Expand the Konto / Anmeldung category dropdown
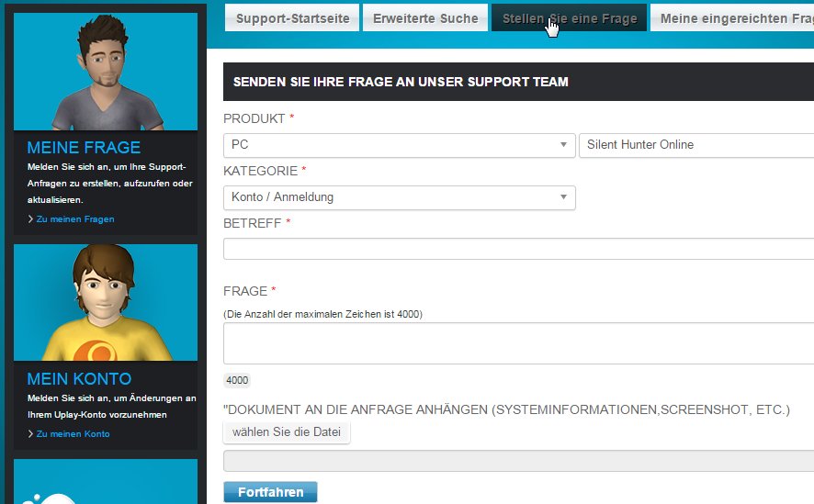This screenshot has height=504, width=814. click(399, 197)
